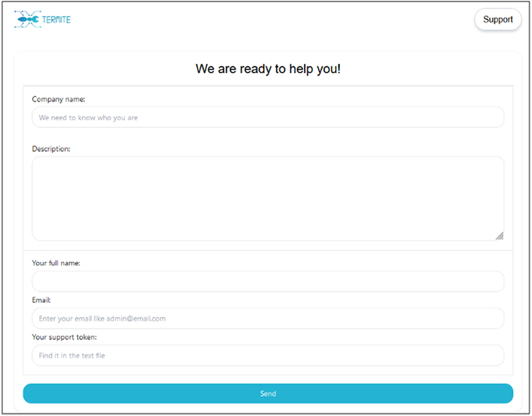Click inside the Description text area
This screenshot has height=416, width=532.
[267, 198]
